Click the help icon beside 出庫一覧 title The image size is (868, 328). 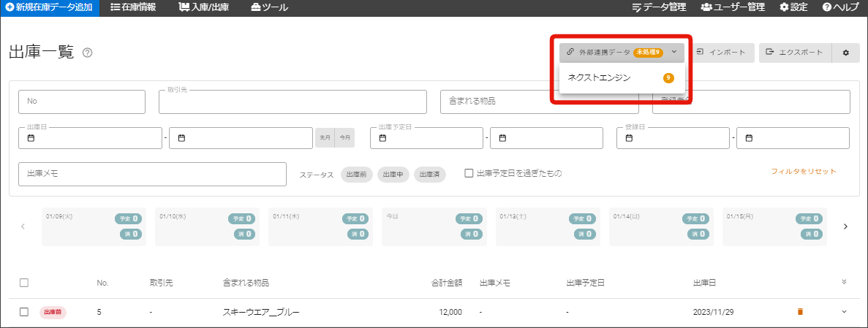88,53
